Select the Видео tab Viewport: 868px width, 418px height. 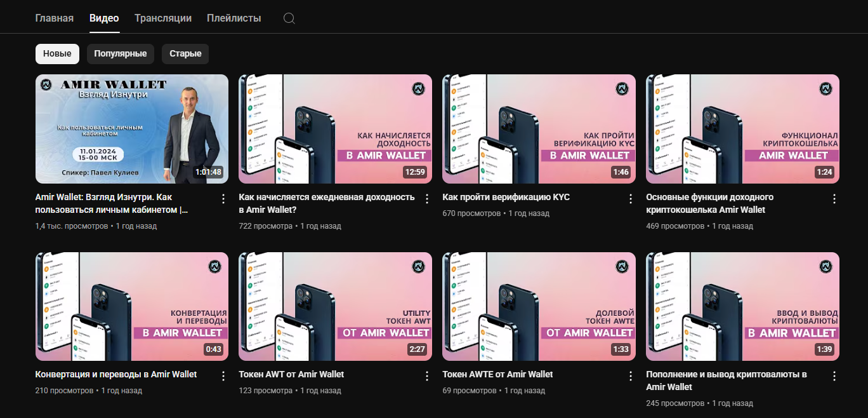(x=104, y=18)
